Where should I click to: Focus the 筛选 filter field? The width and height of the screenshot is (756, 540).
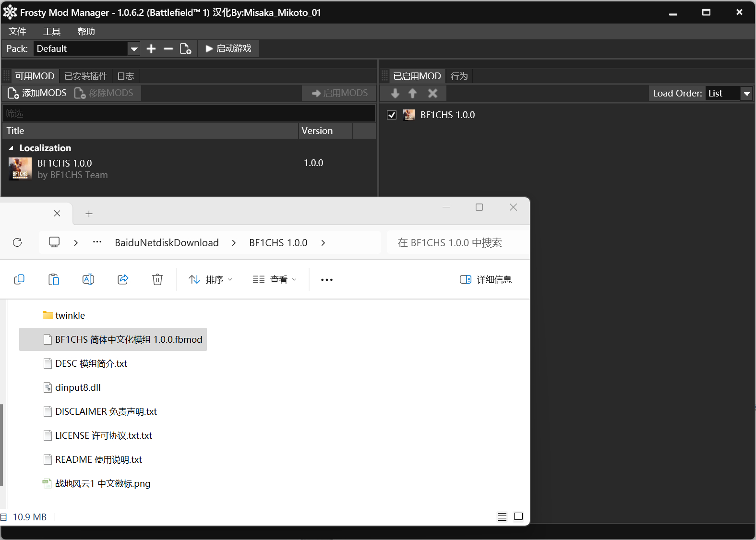[x=189, y=113]
